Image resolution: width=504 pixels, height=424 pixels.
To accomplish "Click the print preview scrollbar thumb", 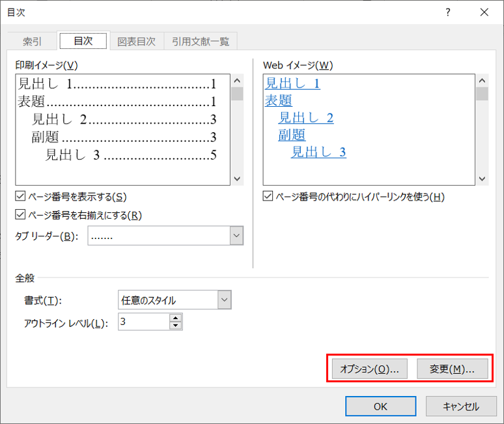I will [x=237, y=94].
